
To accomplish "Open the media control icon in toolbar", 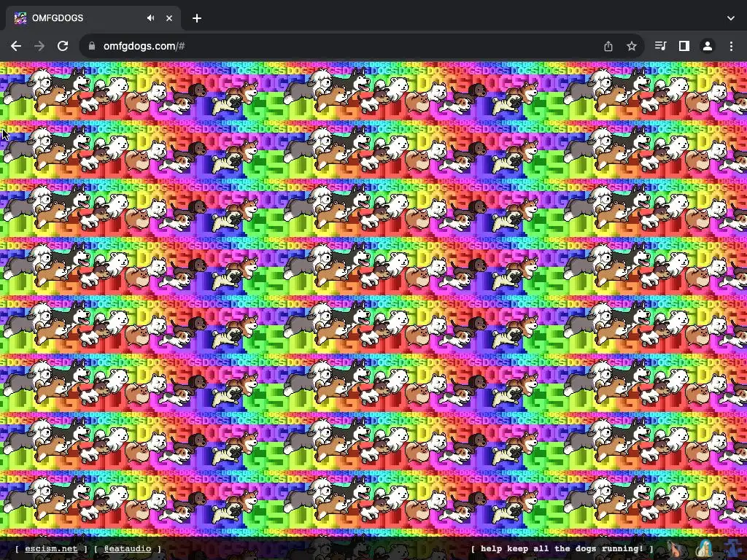I will pyautogui.click(x=660, y=46).
